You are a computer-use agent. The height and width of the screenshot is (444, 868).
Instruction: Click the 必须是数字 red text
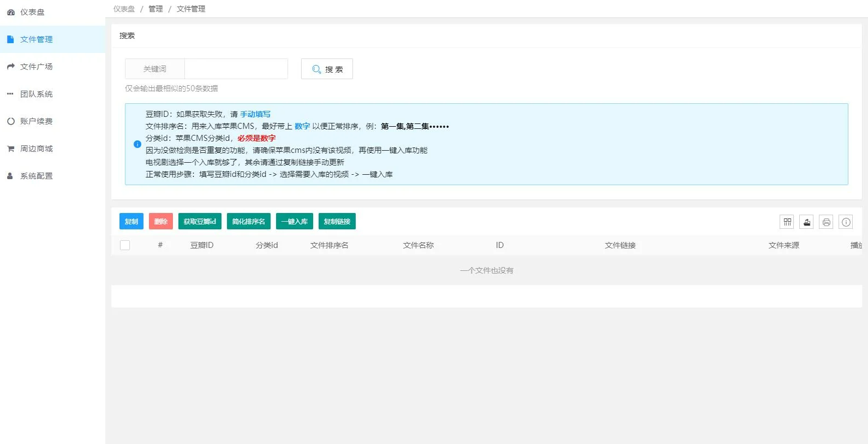pyautogui.click(x=256, y=138)
